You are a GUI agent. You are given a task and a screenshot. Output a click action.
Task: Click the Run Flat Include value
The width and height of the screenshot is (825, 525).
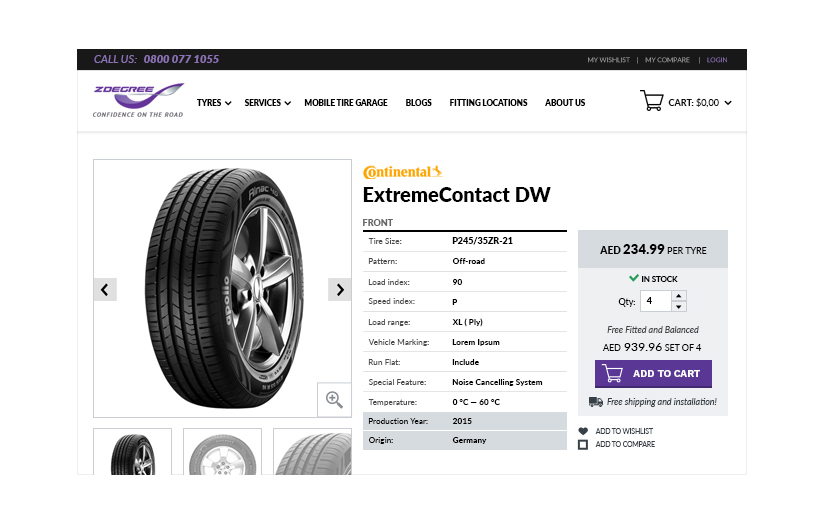(466, 362)
